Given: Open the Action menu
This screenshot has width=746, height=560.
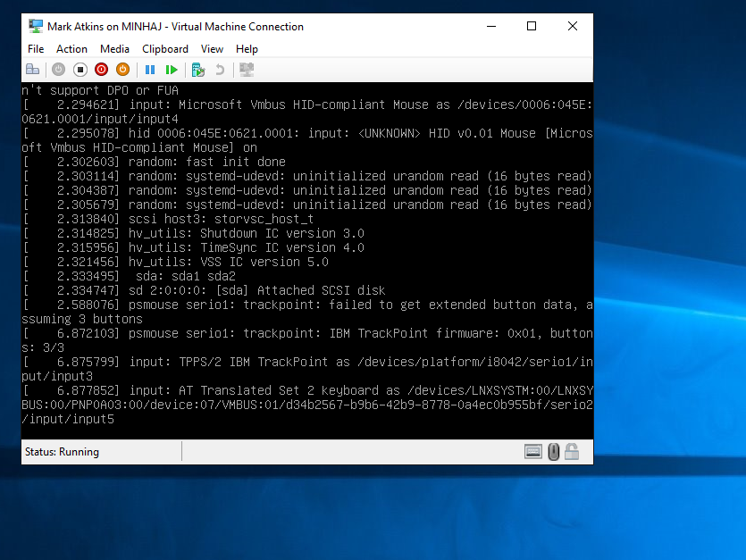Looking at the screenshot, I should point(71,49).
